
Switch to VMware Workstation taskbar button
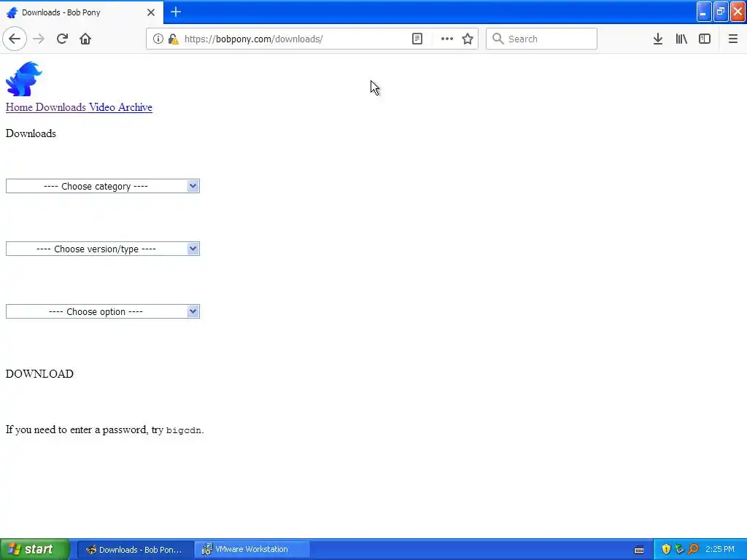(x=252, y=550)
